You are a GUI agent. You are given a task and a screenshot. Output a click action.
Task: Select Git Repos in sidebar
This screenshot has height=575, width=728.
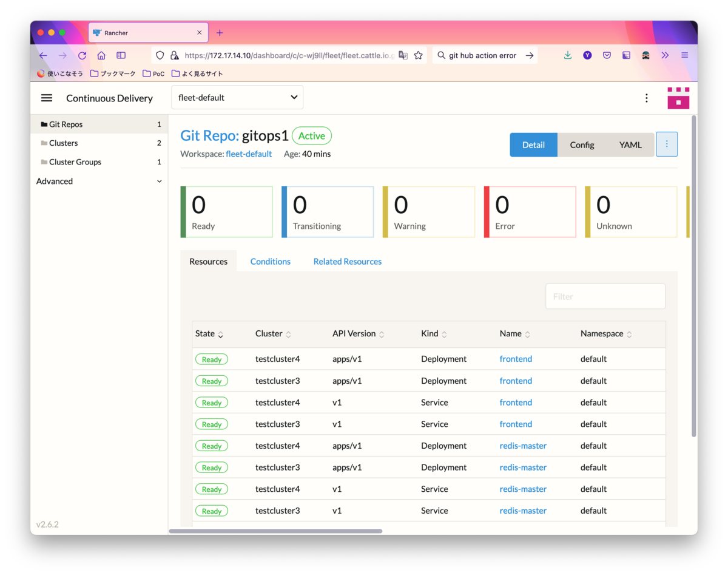click(x=99, y=124)
